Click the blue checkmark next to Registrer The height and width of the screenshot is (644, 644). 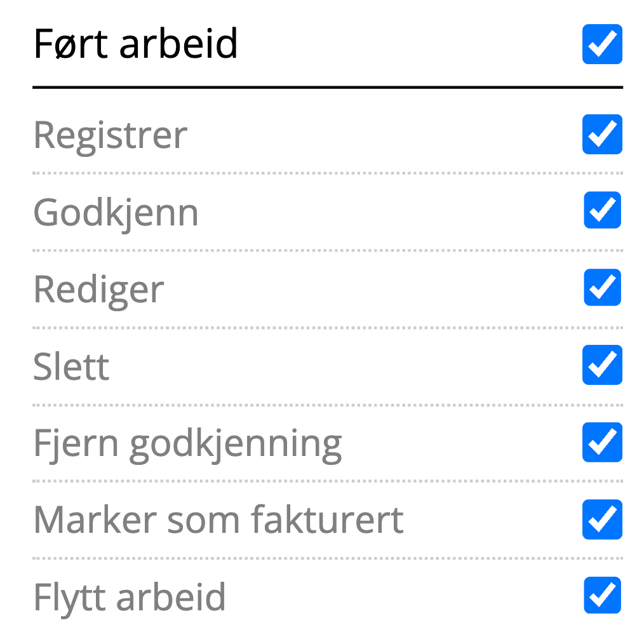pos(601,134)
